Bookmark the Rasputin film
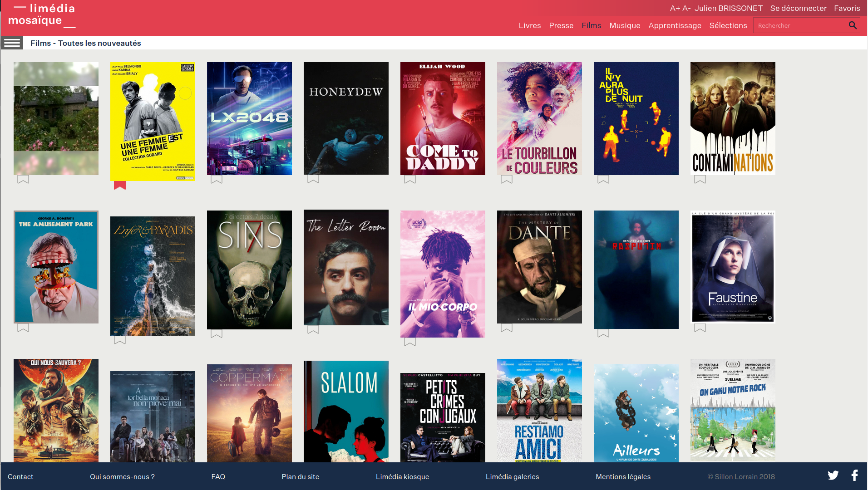The height and width of the screenshot is (490, 868). tap(603, 333)
